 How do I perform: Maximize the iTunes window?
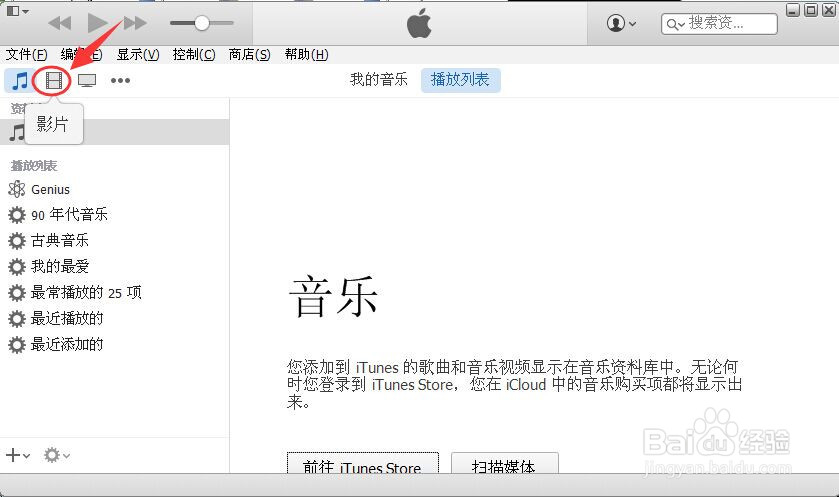pos(811,10)
